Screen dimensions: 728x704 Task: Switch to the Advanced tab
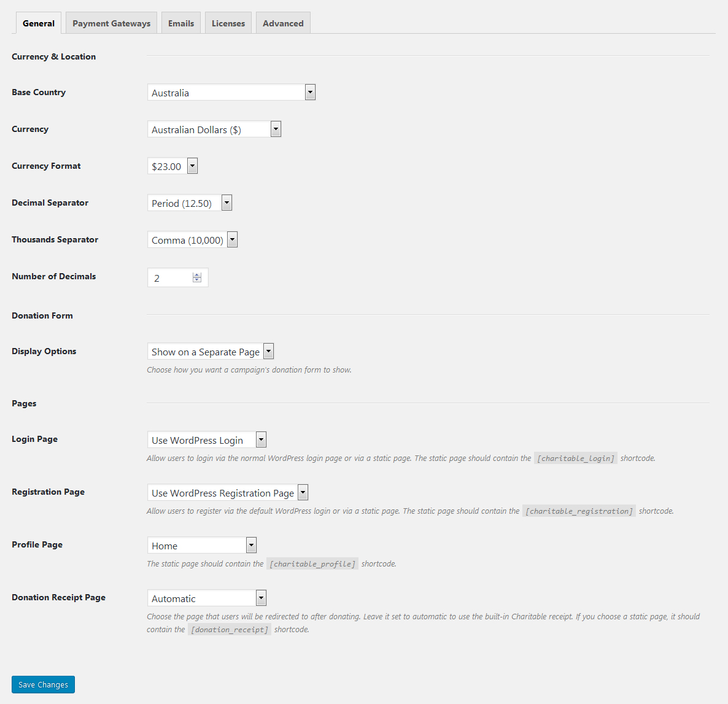pyautogui.click(x=283, y=23)
